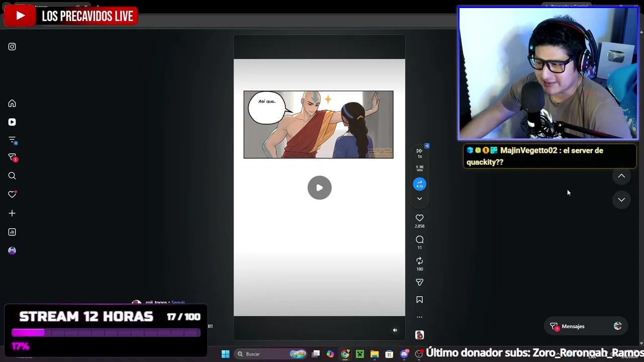Open the Minecraft taskbar icon
Screen dimensions: 644x362
pyautogui.click(x=360, y=354)
